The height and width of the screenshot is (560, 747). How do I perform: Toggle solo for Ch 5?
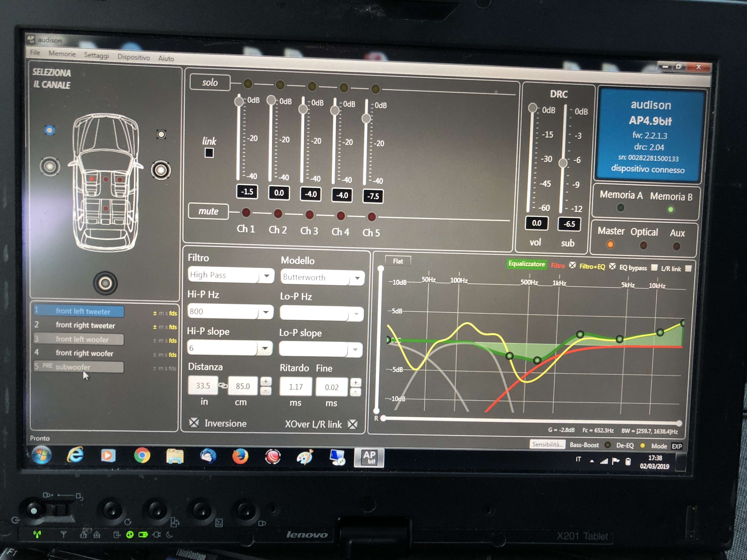[x=376, y=89]
